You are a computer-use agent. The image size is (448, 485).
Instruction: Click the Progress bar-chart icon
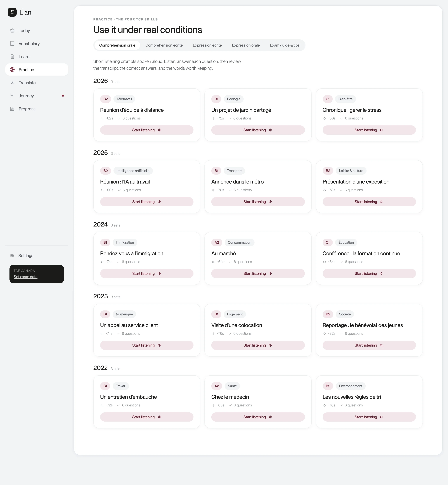click(12, 109)
